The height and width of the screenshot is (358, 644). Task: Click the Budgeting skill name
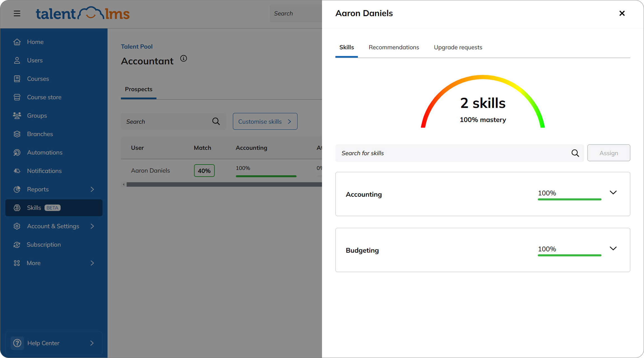pyautogui.click(x=362, y=250)
